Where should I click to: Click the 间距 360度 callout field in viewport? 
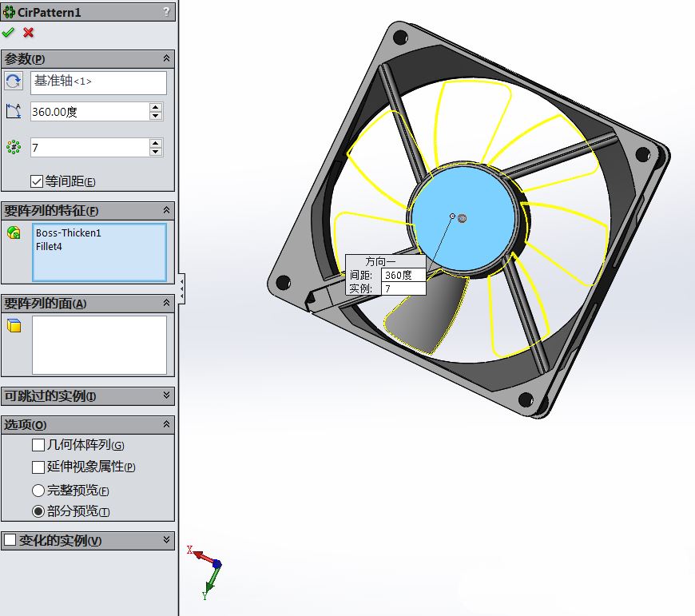(403, 275)
